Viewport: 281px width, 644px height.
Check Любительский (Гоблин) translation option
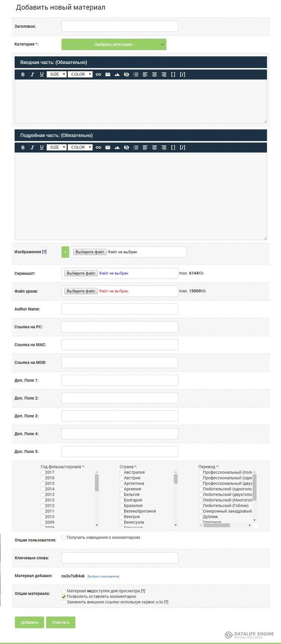(x=201, y=506)
